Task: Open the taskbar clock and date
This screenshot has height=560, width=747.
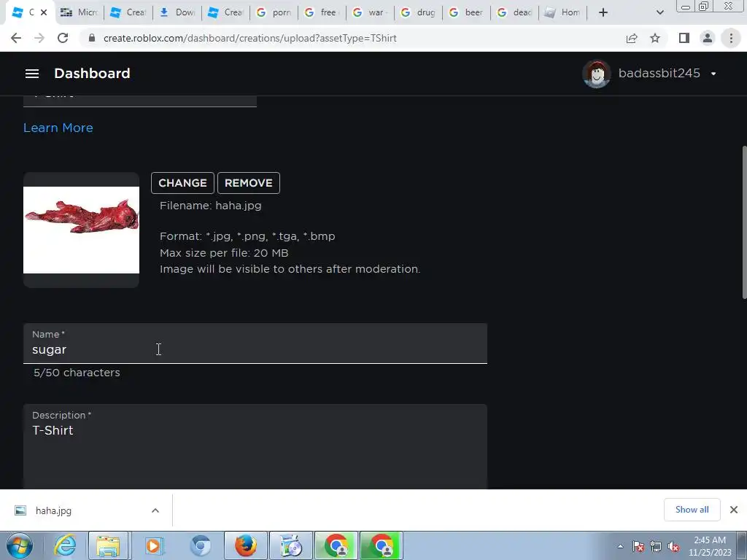Action: (710, 546)
